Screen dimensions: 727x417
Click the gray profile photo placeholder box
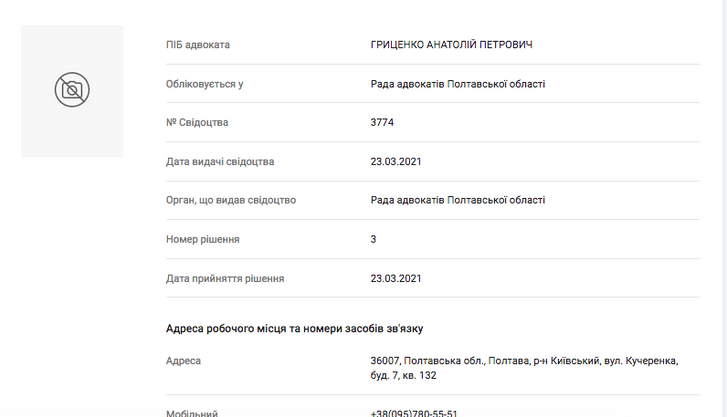72,91
